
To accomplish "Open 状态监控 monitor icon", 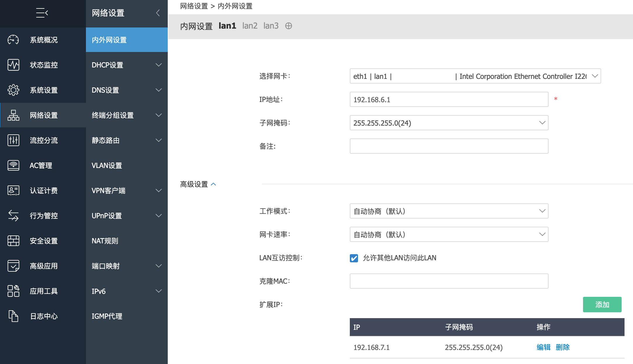I will [13, 65].
